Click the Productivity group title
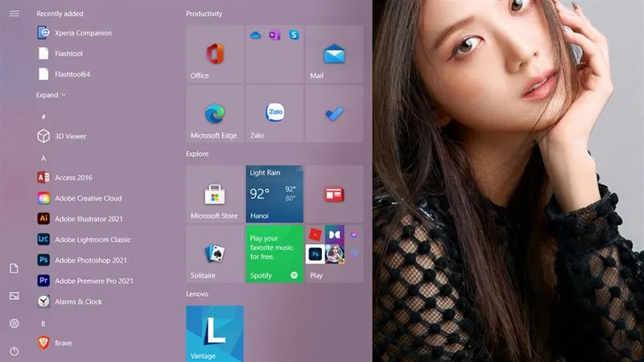The image size is (644, 362). (x=204, y=14)
